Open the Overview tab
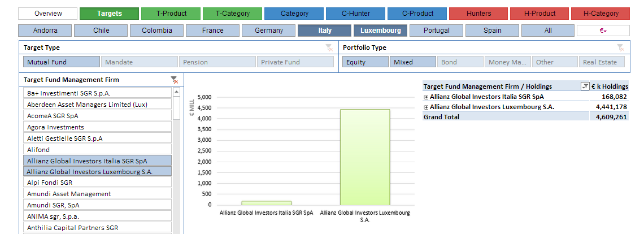This screenshot has height=234, width=644. pyautogui.click(x=48, y=14)
